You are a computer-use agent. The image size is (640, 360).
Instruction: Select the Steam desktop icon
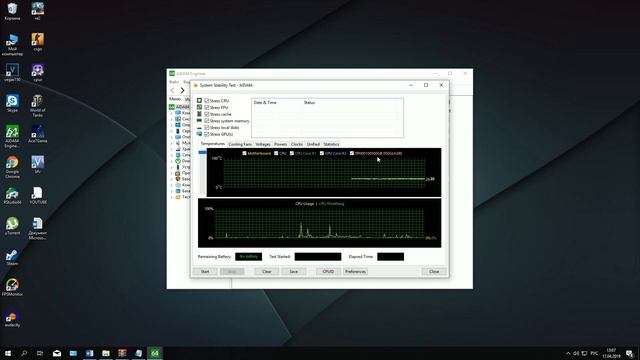pos(12,256)
